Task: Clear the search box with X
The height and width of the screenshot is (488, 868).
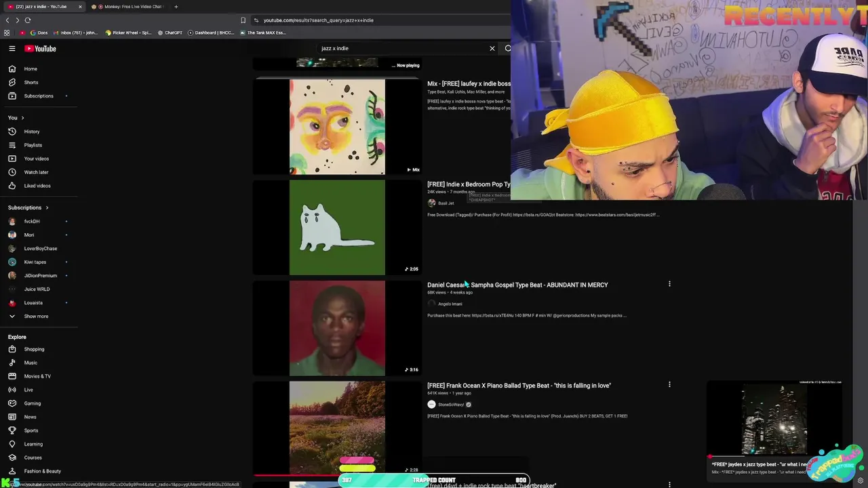Action: pyautogui.click(x=492, y=49)
